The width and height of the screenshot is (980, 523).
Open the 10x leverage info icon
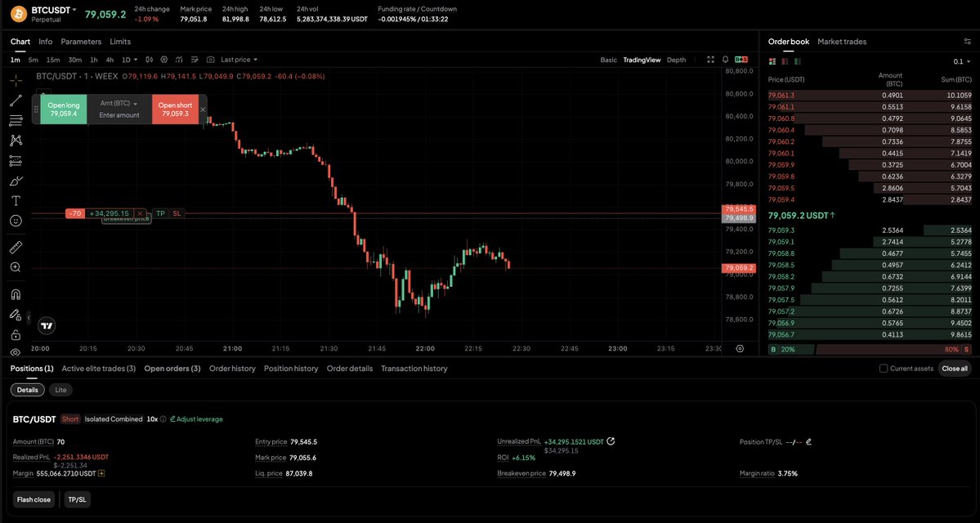click(x=163, y=419)
